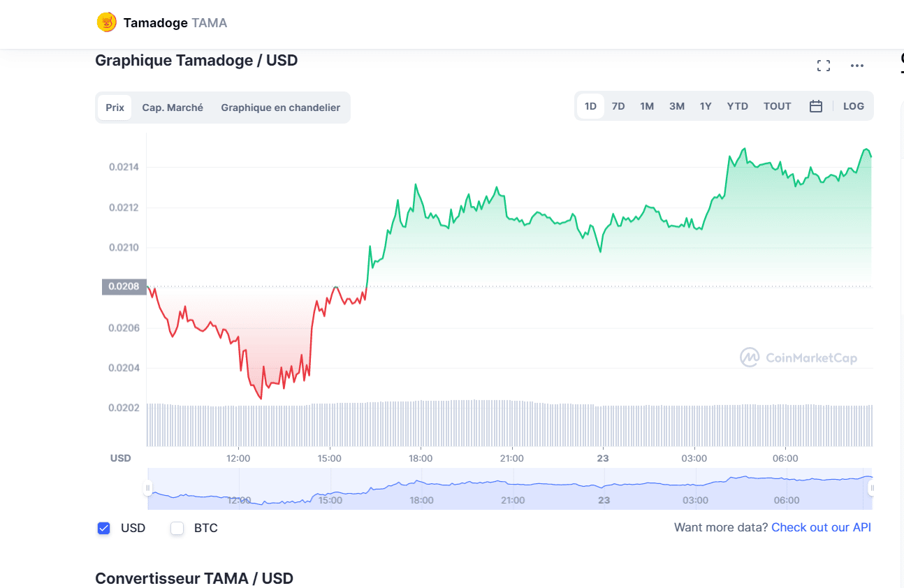904x588 pixels.
Task: Open the three-dots more options menu
Action: point(857,66)
